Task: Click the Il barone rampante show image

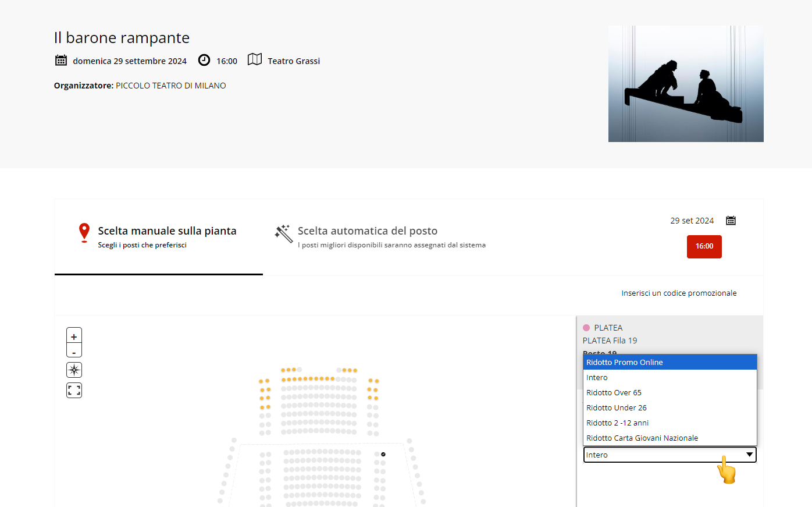Action: [x=686, y=84]
